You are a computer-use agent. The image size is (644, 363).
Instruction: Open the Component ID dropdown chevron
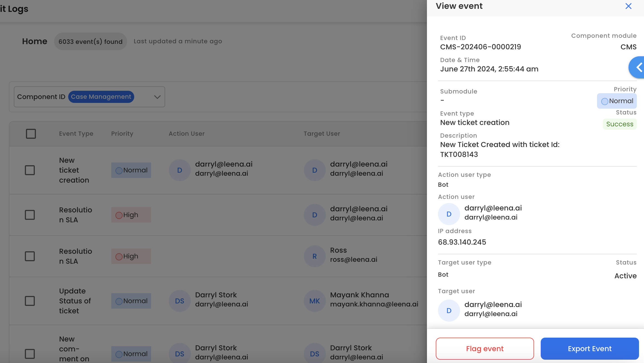click(x=157, y=97)
